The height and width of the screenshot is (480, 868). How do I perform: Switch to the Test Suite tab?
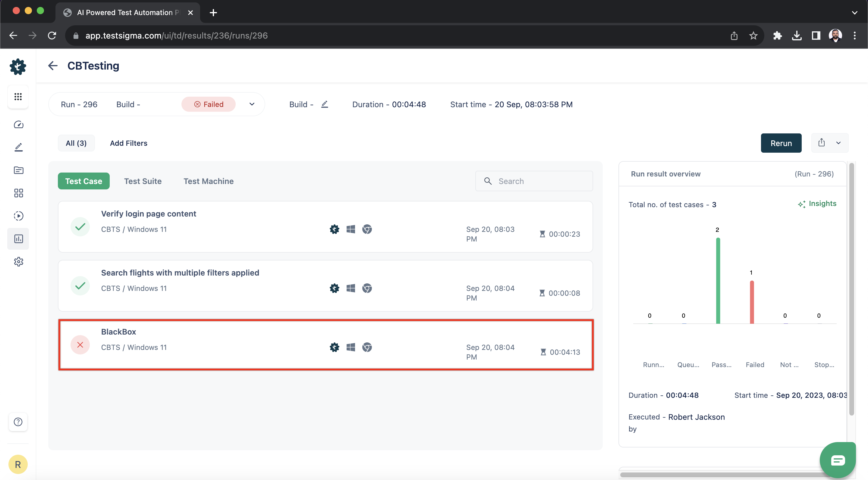coord(143,181)
